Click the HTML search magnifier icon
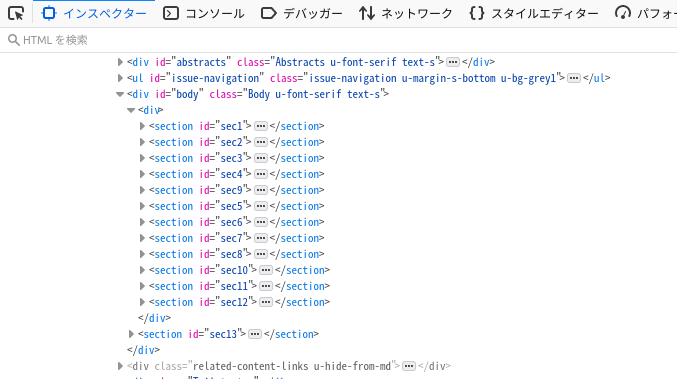The height and width of the screenshot is (379, 677). 13,40
